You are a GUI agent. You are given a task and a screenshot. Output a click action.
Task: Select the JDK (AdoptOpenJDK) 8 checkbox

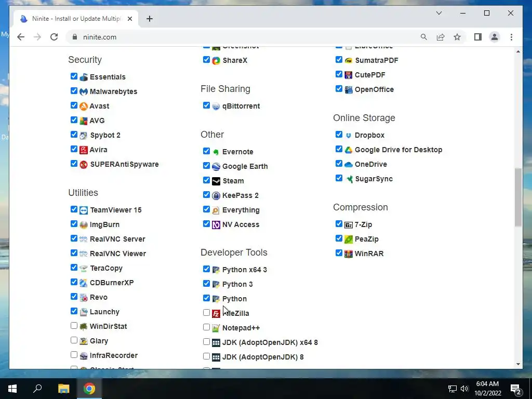coord(206,356)
